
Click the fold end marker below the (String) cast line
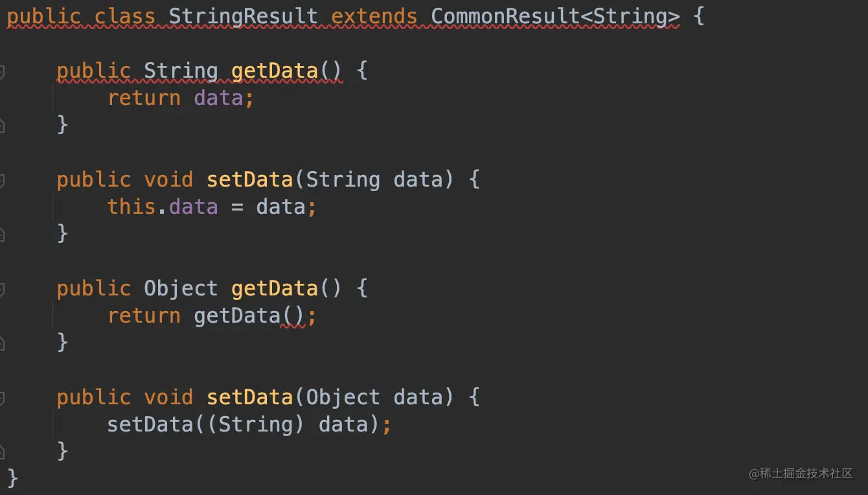pos(2,452)
